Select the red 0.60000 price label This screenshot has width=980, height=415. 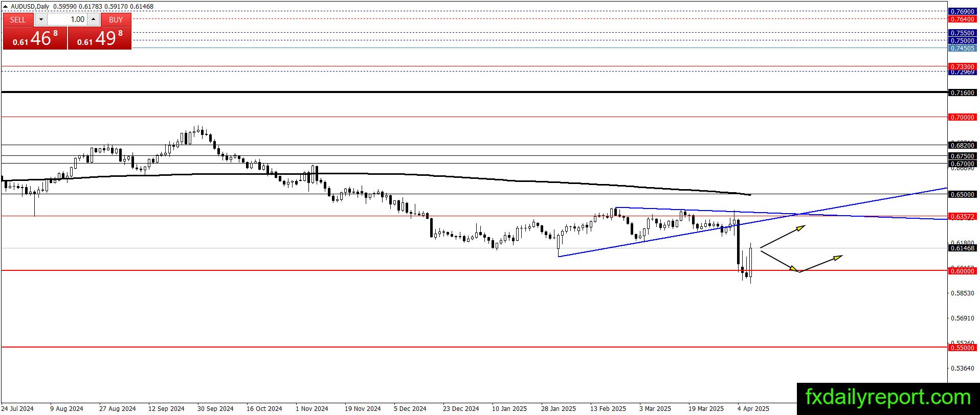[x=962, y=271]
